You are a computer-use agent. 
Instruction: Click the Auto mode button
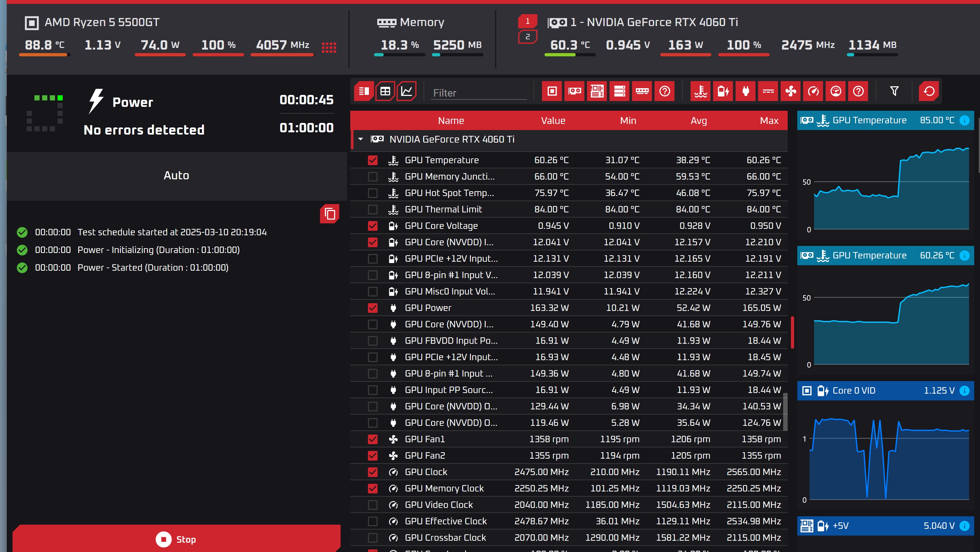(177, 175)
